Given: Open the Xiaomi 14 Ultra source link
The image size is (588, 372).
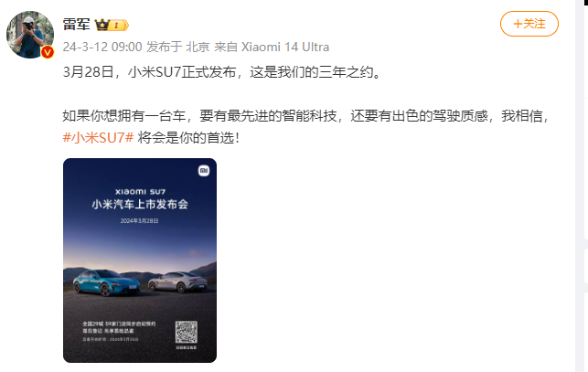Looking at the screenshot, I should click(285, 47).
